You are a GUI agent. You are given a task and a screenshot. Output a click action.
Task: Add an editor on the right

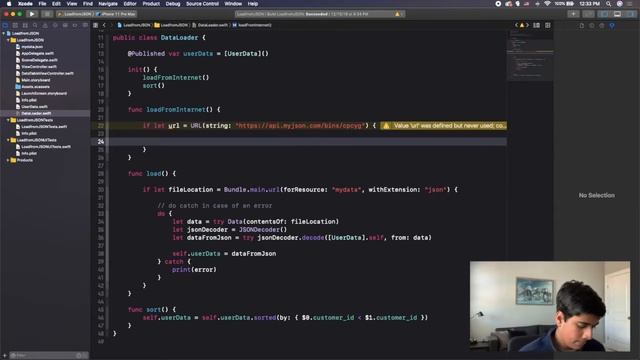[548, 25]
